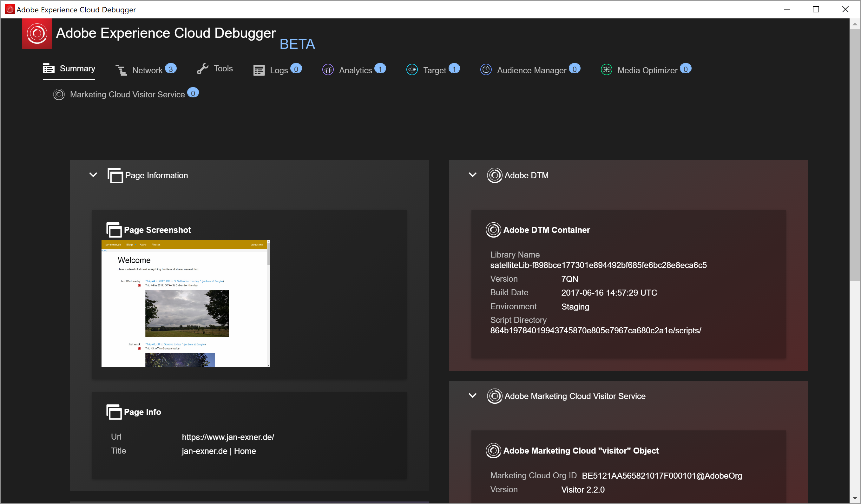Screen dimensions: 861x504
Task: Collapse the Adobe DTM section
Action: (x=472, y=175)
